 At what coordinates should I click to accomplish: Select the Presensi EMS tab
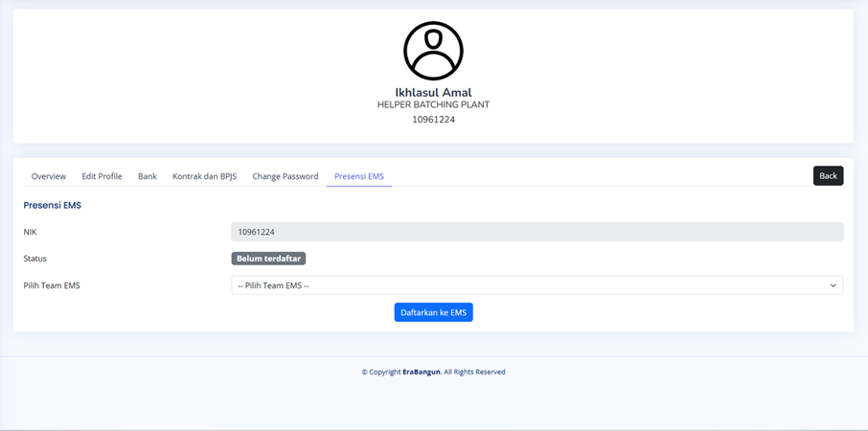pyautogui.click(x=359, y=176)
